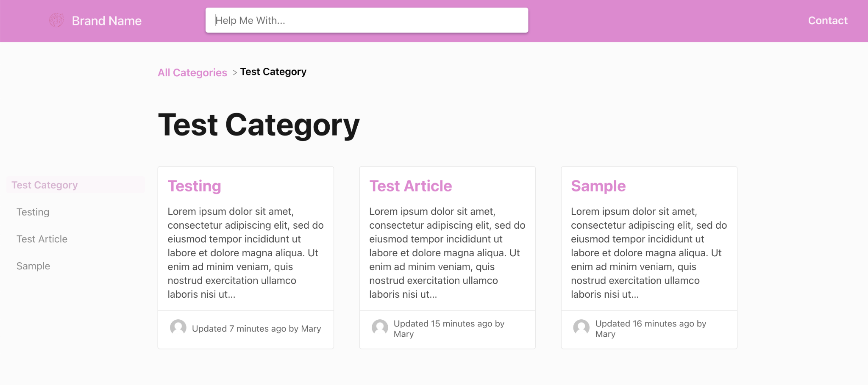Click the Testing card description text
The height and width of the screenshot is (385, 868).
[x=246, y=253]
